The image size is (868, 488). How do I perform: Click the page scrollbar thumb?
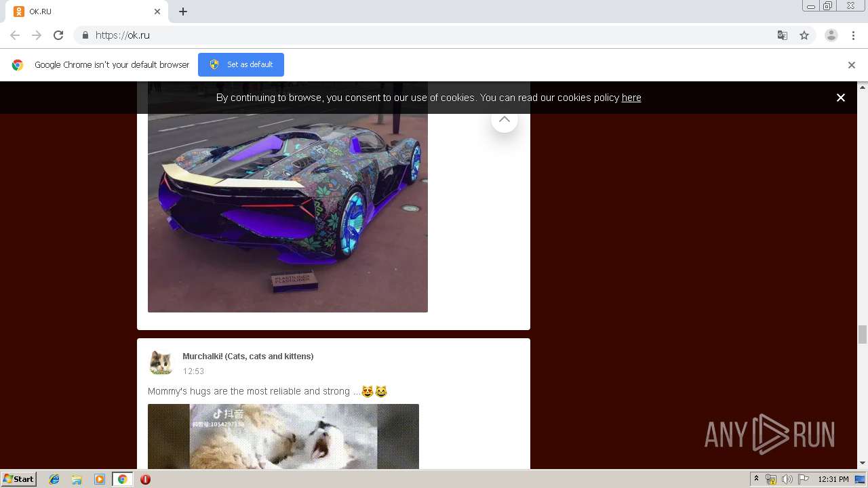pos(863,334)
